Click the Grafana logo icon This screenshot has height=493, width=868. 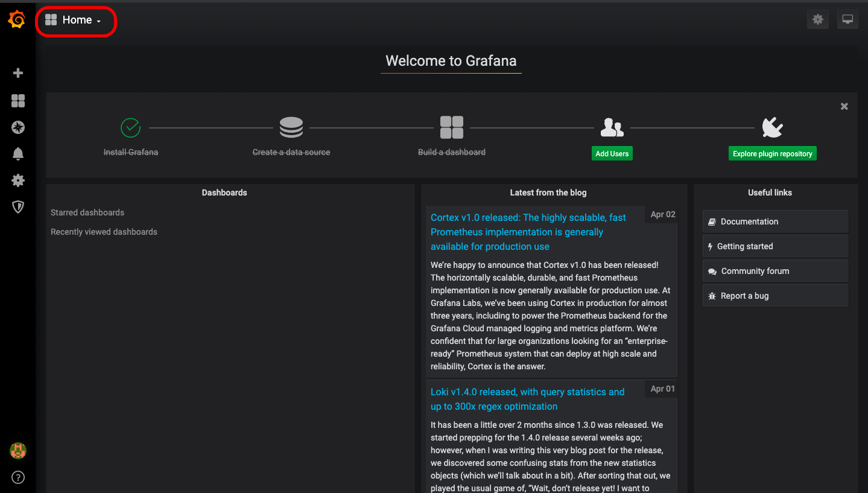tap(17, 20)
